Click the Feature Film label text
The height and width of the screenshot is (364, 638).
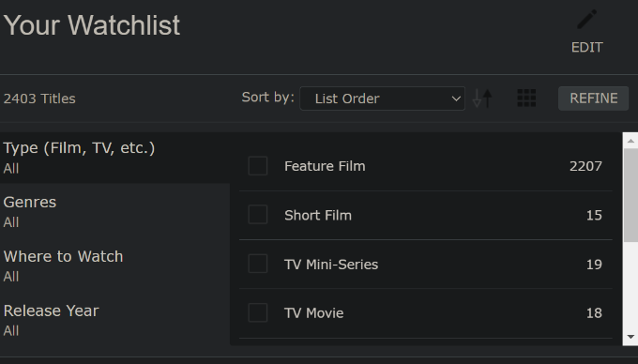pos(325,166)
